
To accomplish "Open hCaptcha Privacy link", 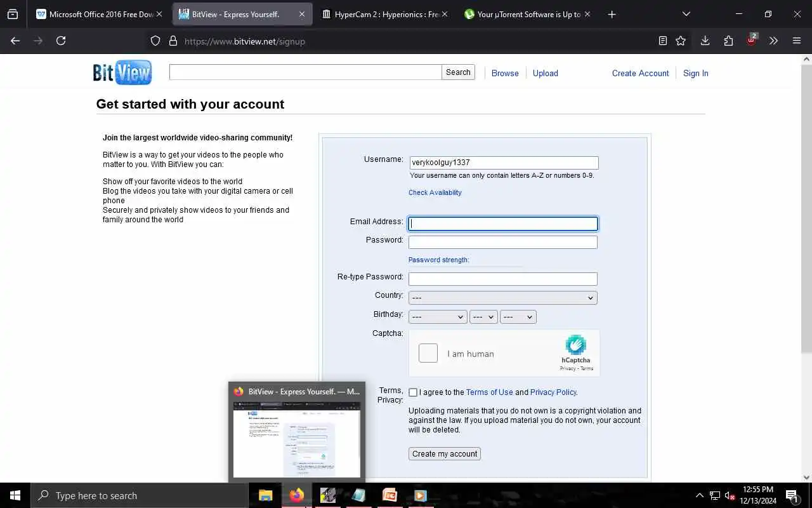I will click(x=568, y=368).
